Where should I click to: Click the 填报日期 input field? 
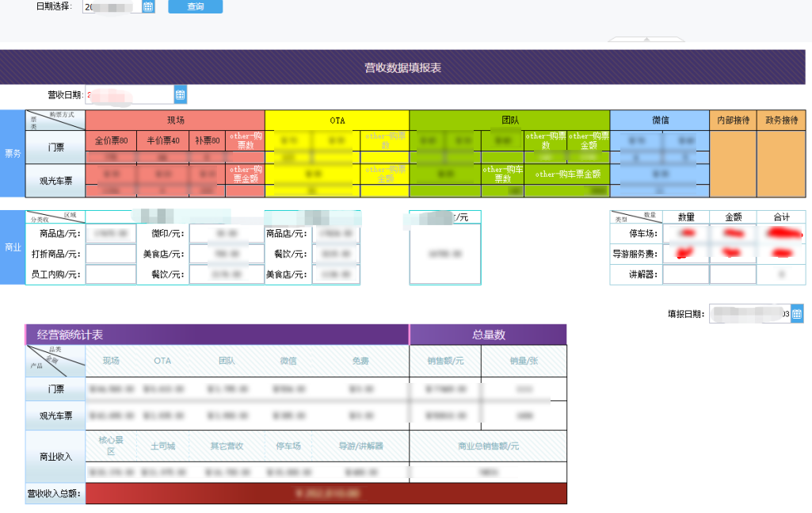click(750, 313)
